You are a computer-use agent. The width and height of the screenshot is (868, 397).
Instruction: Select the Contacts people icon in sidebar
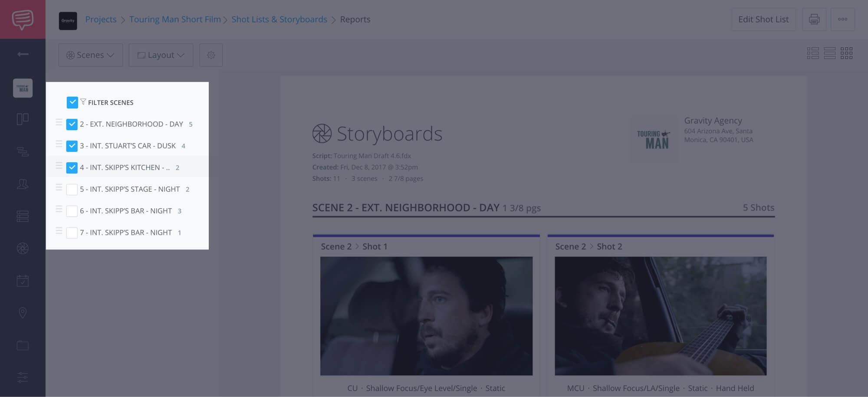coord(23,184)
